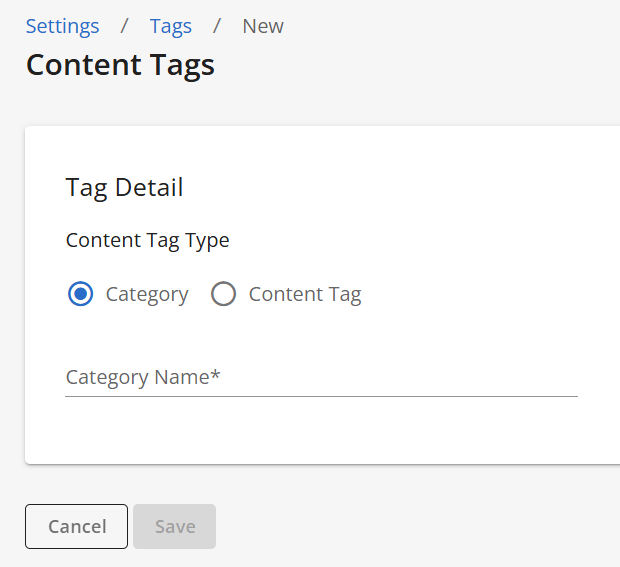The image size is (620, 567).
Task: Click the Content Tag radio label text
Action: coord(305,295)
